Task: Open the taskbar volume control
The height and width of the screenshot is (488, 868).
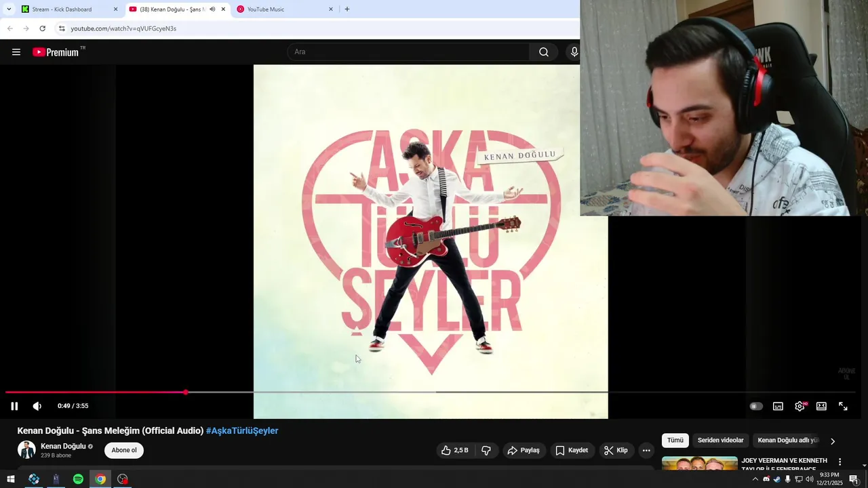Action: [809, 479]
